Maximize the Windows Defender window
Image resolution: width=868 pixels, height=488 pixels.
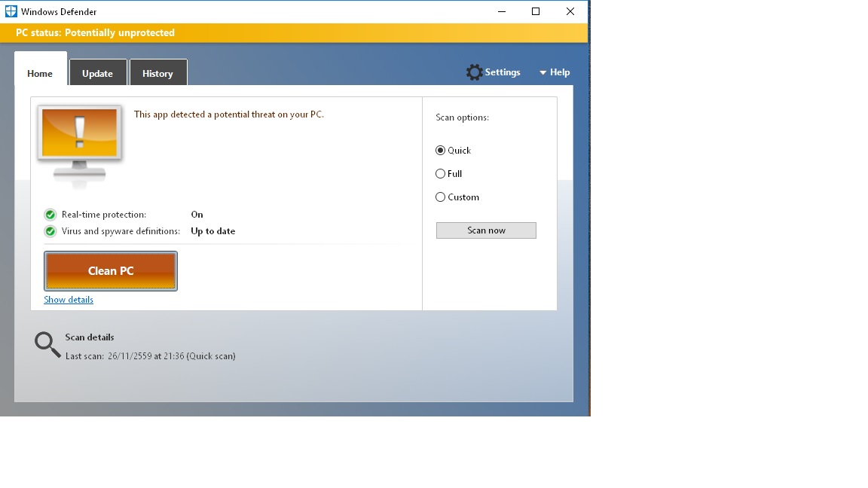(x=536, y=11)
